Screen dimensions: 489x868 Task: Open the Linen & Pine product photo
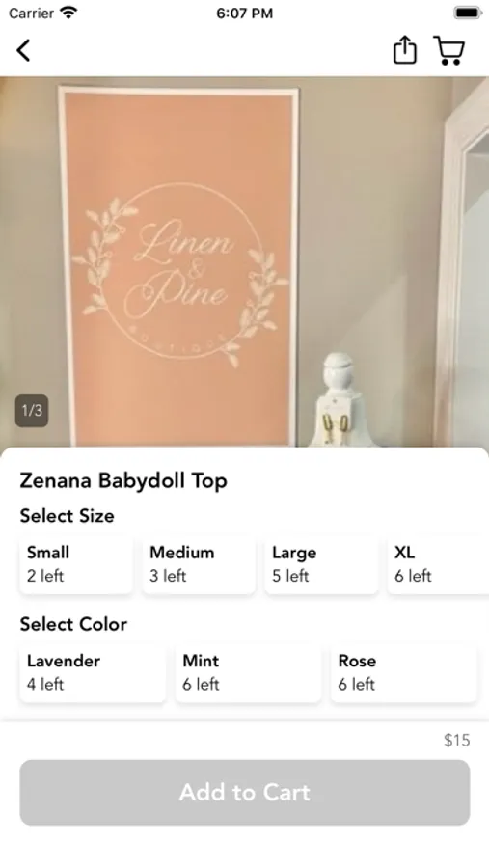(x=244, y=261)
